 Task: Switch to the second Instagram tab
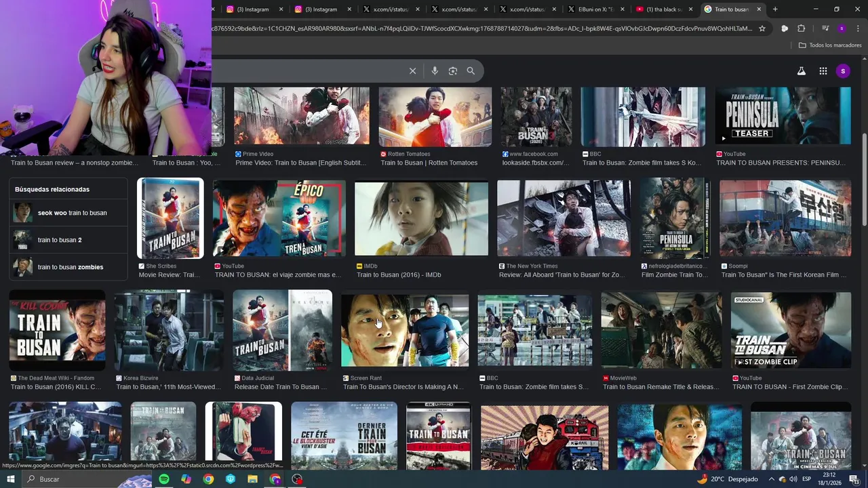tap(321, 9)
